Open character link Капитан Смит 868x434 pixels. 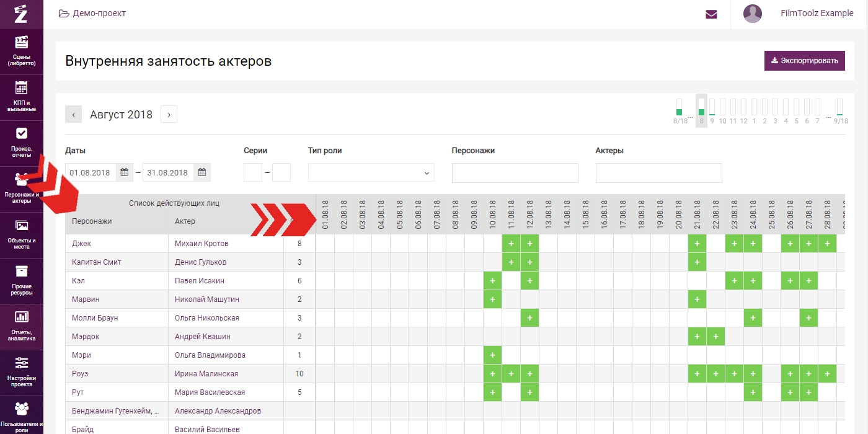click(x=97, y=262)
